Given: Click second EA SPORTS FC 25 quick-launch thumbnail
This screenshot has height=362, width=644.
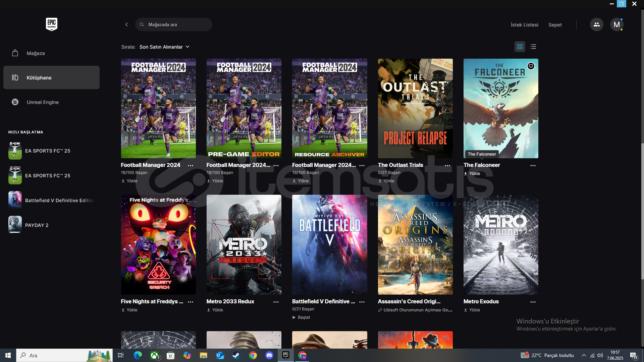Looking at the screenshot, I should tap(15, 176).
